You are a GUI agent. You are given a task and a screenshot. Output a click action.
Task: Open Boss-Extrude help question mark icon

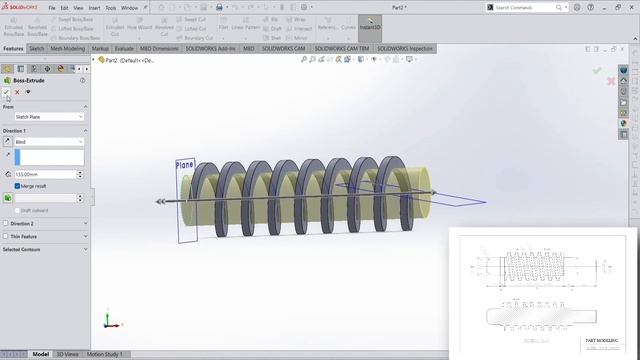coord(82,80)
